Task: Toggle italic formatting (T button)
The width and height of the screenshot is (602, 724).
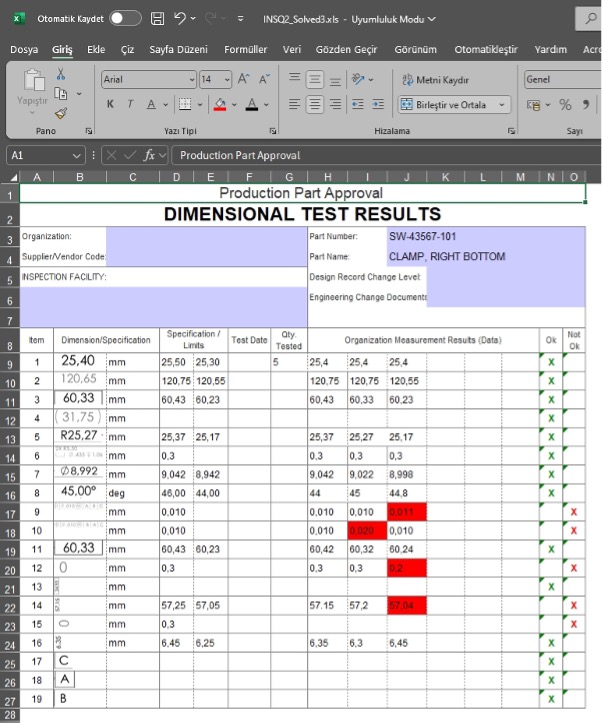Action: click(x=130, y=104)
